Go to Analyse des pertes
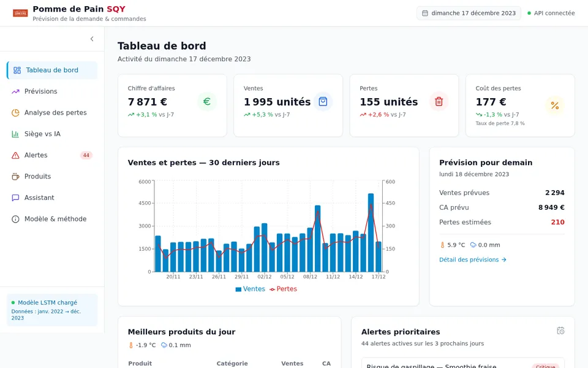Screen dimensions: 588x368 [x=52, y=113]
